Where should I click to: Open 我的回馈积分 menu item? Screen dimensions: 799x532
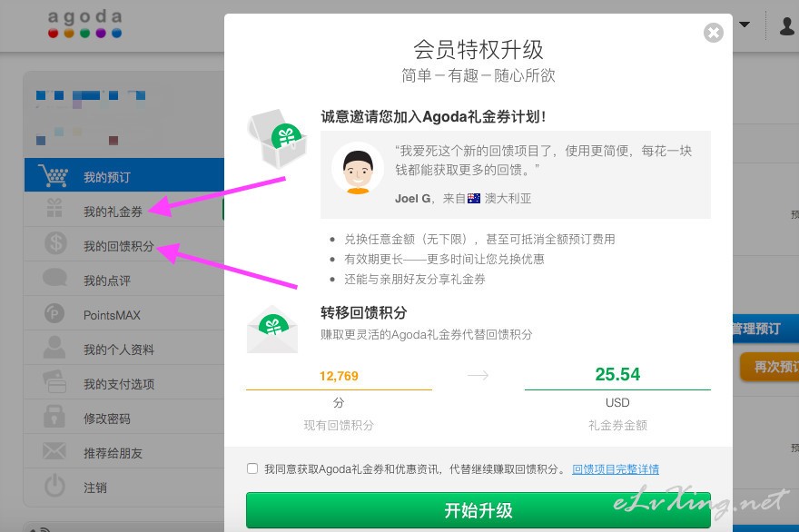point(123,245)
